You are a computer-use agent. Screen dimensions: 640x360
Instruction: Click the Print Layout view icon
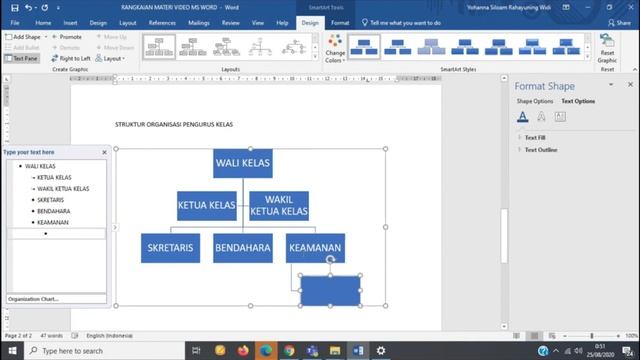tap(534, 336)
